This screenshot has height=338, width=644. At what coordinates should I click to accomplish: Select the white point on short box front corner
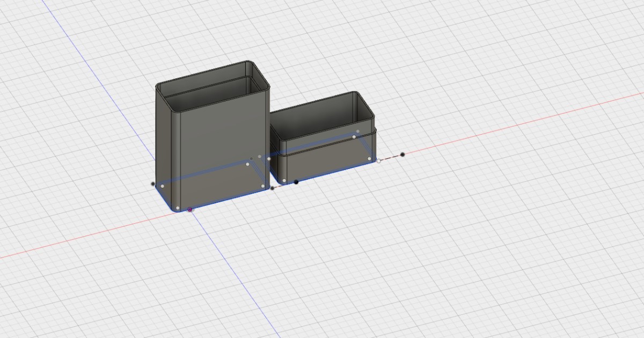(x=284, y=180)
